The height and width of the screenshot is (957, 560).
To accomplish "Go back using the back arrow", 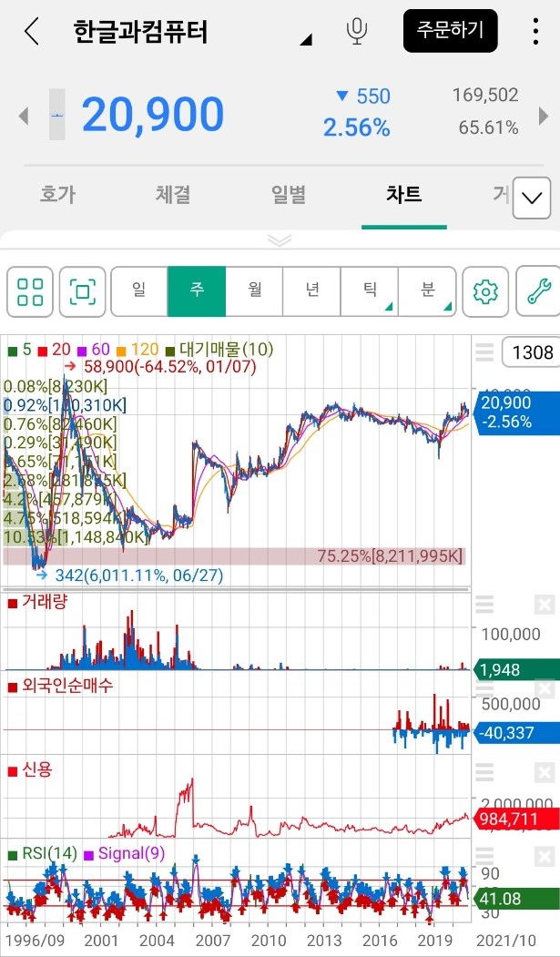I will coord(32,31).
